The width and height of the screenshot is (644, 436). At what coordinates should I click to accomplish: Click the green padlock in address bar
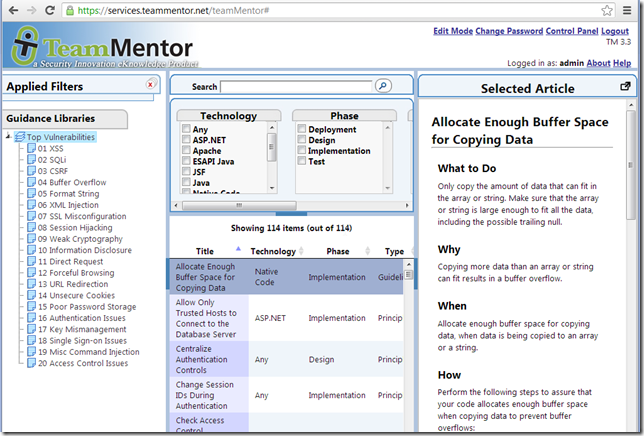click(x=70, y=11)
